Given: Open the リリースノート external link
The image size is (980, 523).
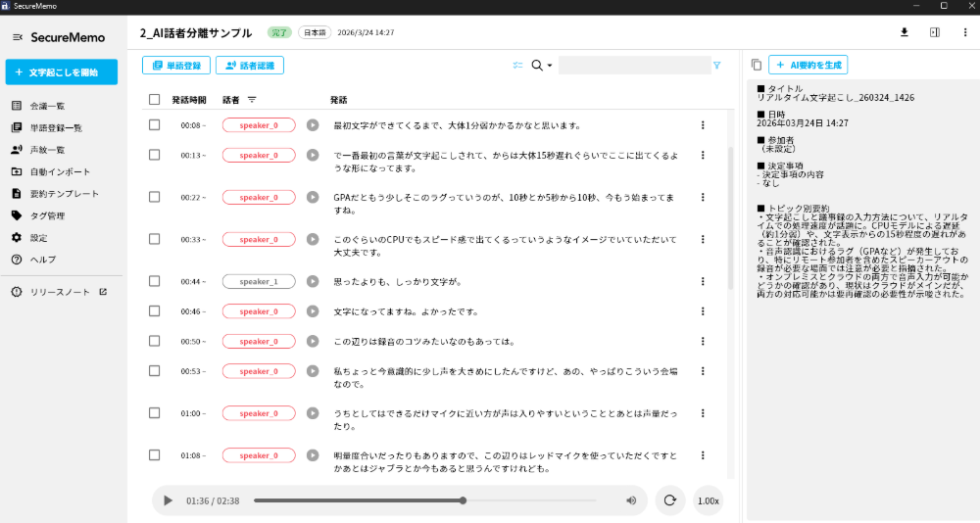Looking at the screenshot, I should click(x=61, y=292).
